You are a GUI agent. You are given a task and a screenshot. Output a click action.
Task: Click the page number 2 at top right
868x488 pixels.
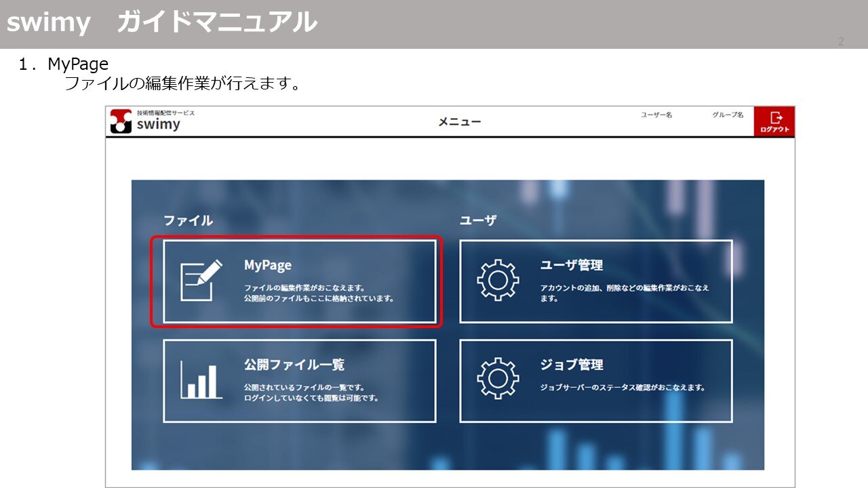coord(841,41)
